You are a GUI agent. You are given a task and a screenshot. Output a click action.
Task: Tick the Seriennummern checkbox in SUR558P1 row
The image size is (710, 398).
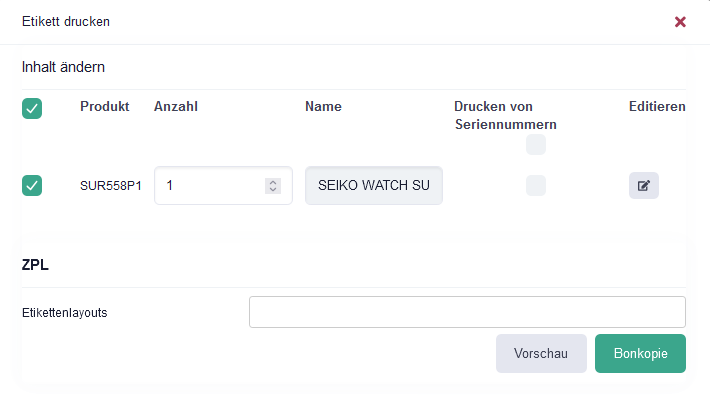[x=536, y=186]
